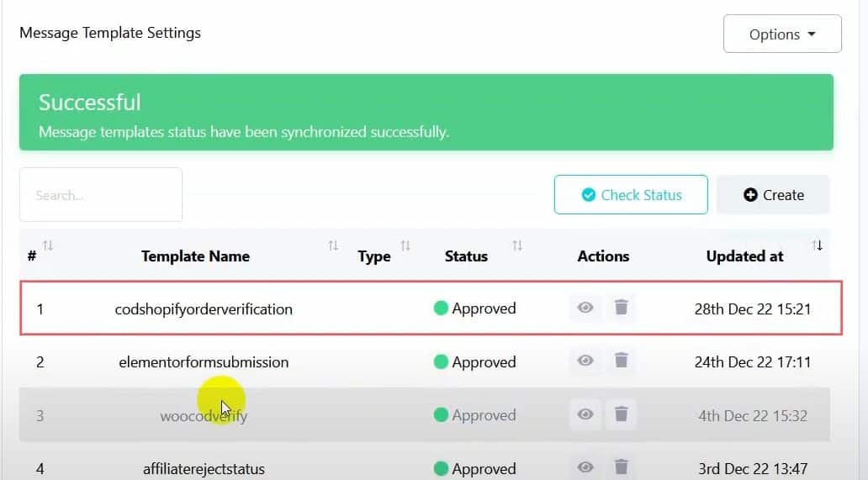
Task: View the codshopifyorderverification template via eye icon
Action: point(585,308)
